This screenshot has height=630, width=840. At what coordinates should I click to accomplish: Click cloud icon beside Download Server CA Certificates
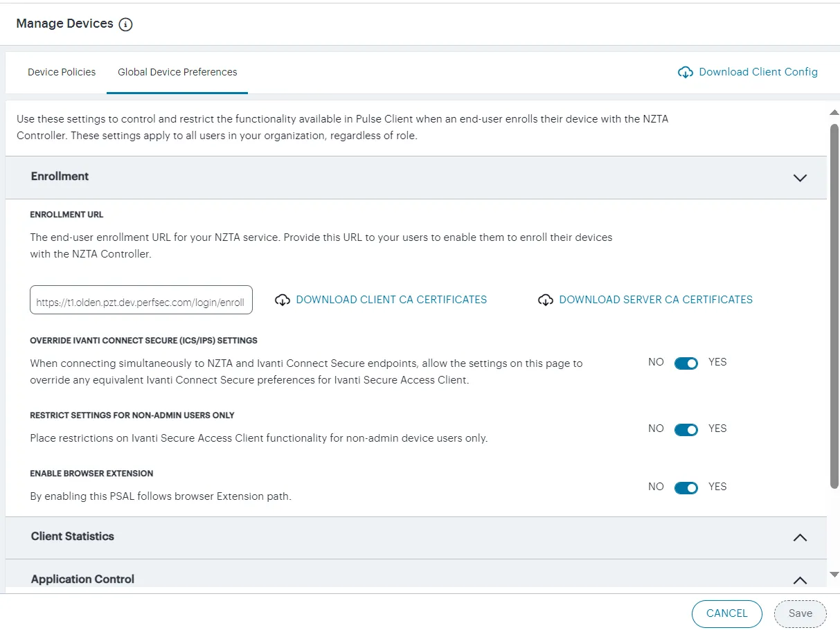pos(546,300)
